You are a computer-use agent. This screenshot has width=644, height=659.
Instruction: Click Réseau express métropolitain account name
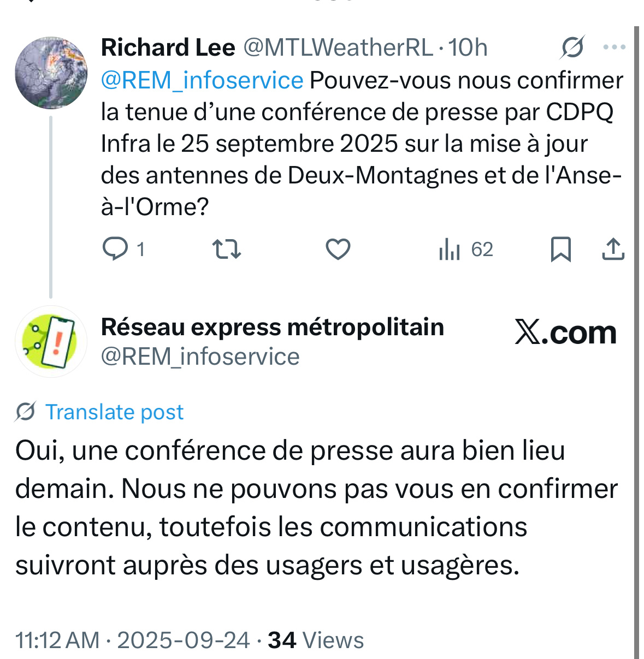[x=272, y=327]
